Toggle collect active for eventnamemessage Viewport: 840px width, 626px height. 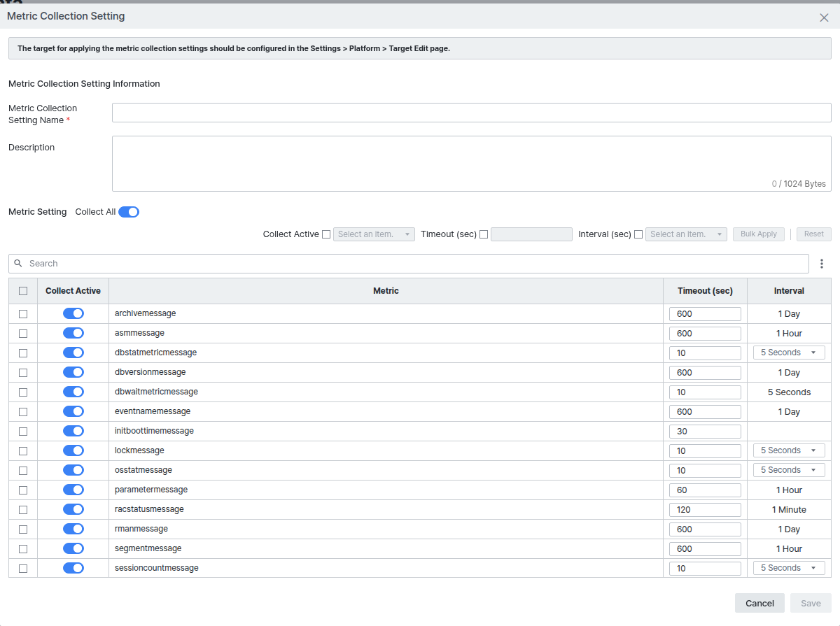pos(73,411)
